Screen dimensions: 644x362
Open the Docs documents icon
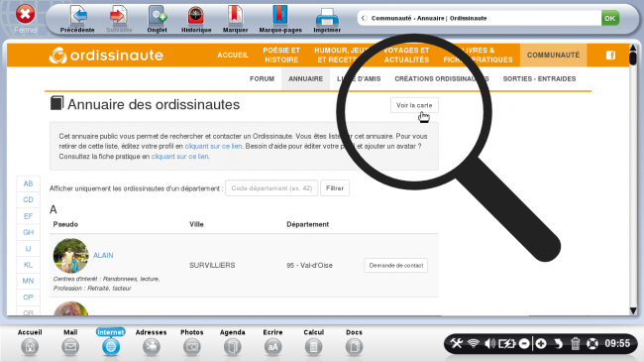coord(354,347)
